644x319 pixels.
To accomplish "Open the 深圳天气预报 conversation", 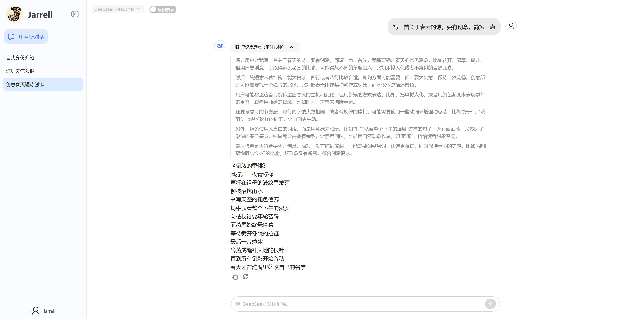I will click(20, 71).
